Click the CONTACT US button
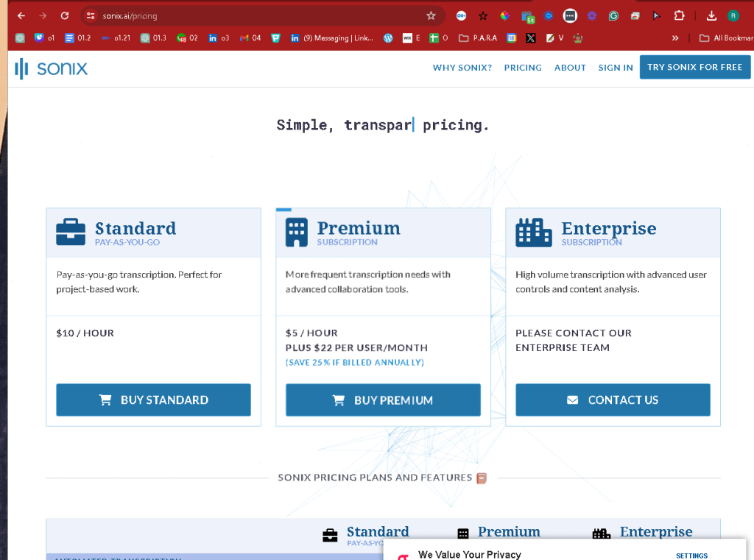This screenshot has height=560, width=754. click(x=613, y=400)
